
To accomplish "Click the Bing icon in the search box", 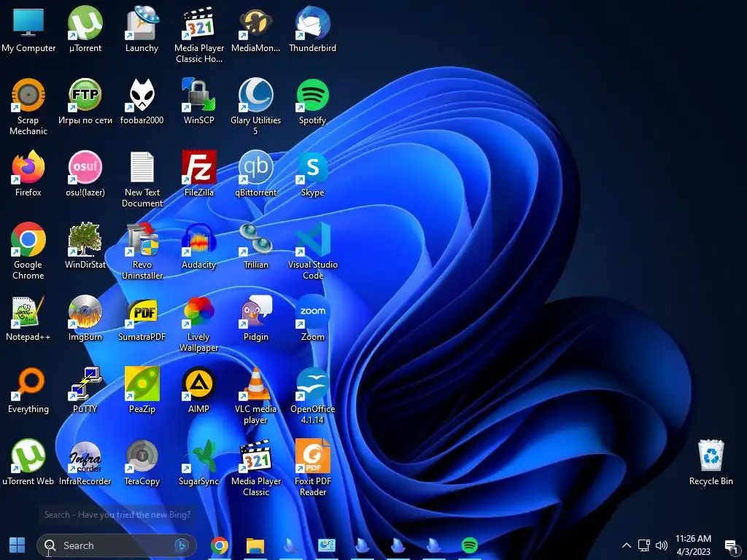I will coord(181,545).
